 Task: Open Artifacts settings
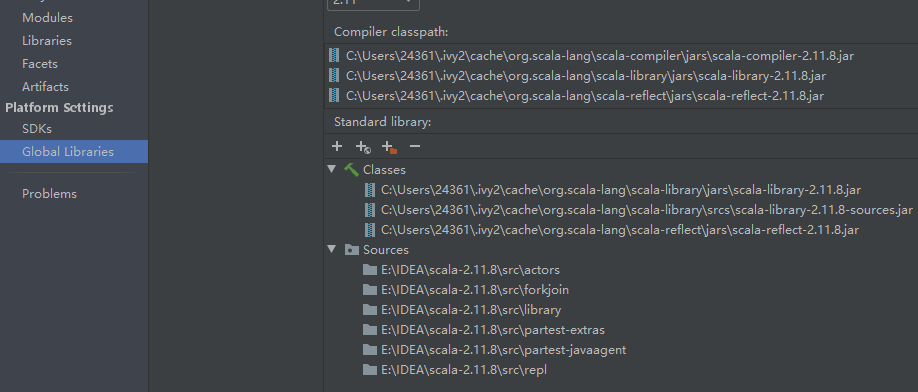point(45,86)
